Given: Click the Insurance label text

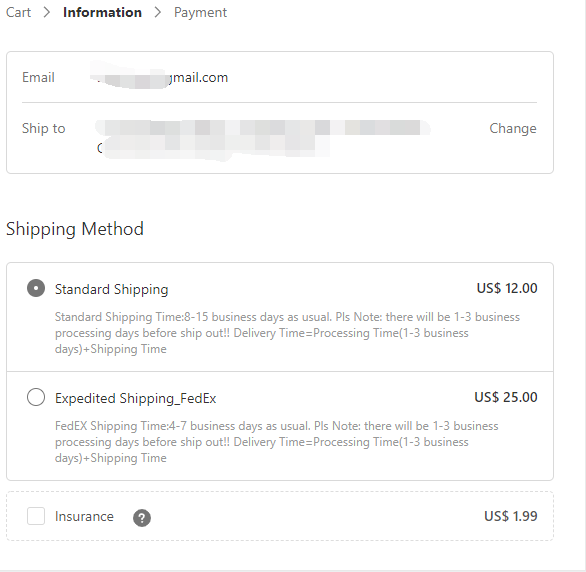Looking at the screenshot, I should [84, 516].
